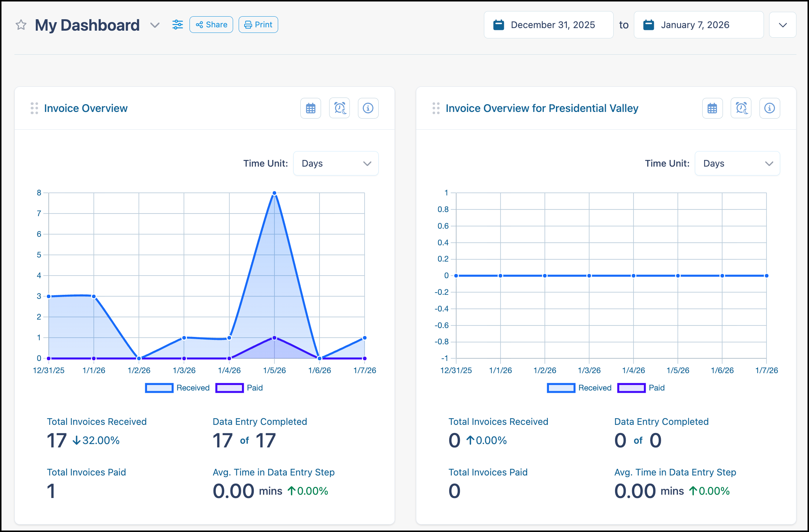The width and height of the screenshot is (809, 532).
Task: Open Time Unit dropdown for Presidential Valley
Action: 737,163
